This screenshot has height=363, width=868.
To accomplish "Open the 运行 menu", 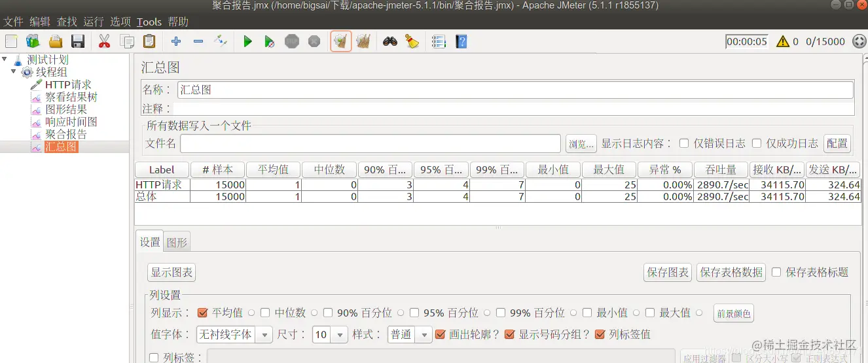I will (x=94, y=22).
